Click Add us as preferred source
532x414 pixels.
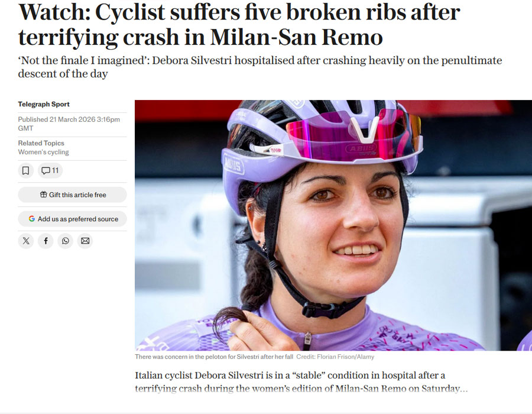tap(72, 219)
